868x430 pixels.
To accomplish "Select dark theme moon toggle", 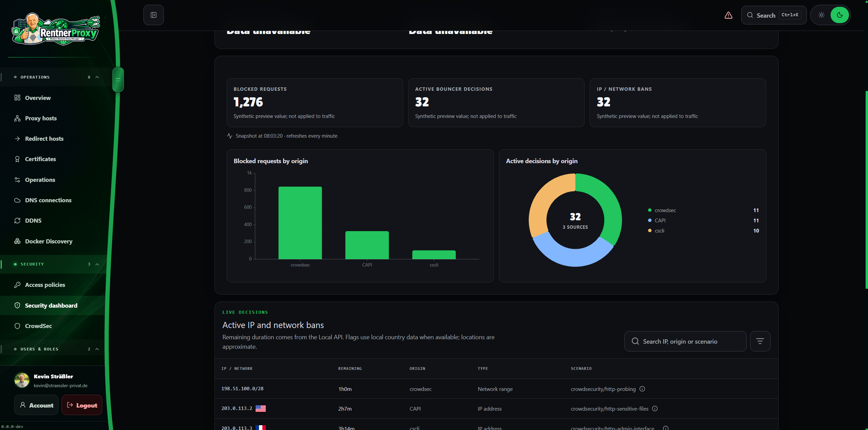I will (840, 15).
